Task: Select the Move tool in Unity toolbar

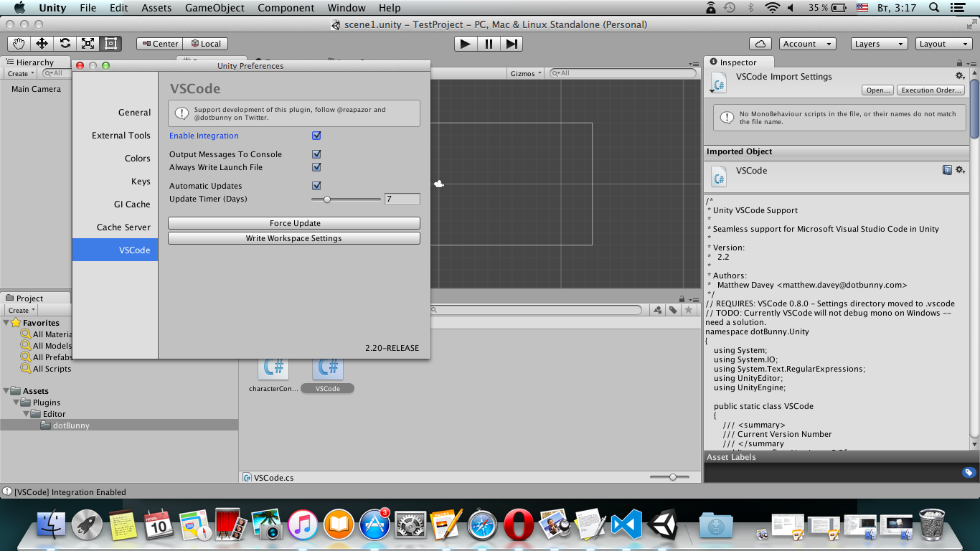Action: [42, 44]
